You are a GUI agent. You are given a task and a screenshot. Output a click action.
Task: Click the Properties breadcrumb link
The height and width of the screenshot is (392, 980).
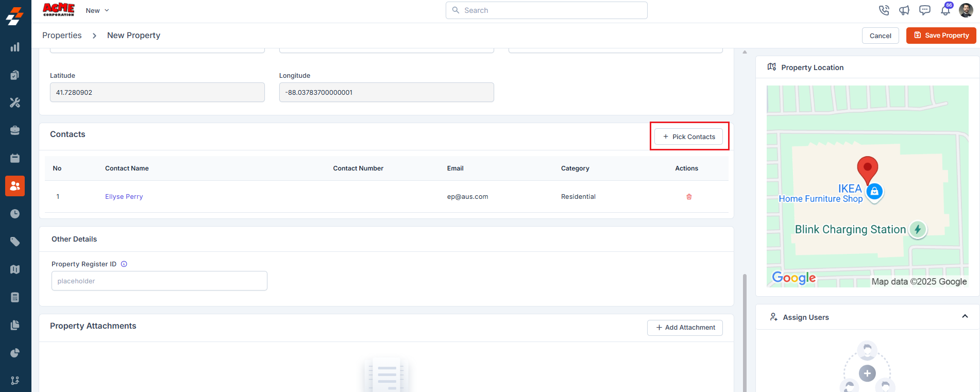62,35
